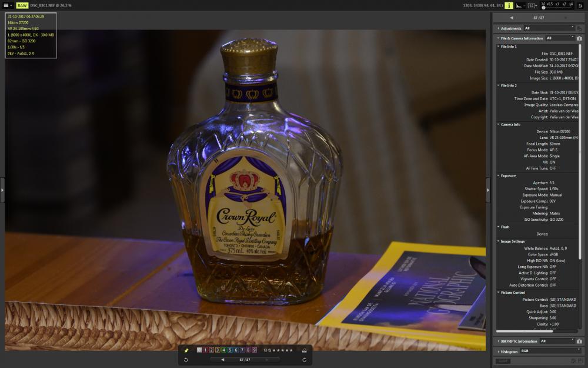Click the icon beside XMP/IPTC Information
This screenshot has height=368, width=588.
[x=579, y=342]
